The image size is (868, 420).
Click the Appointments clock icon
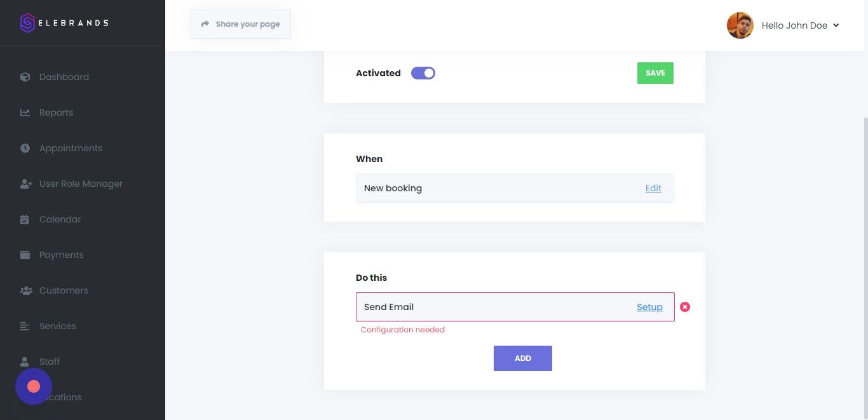pos(25,148)
